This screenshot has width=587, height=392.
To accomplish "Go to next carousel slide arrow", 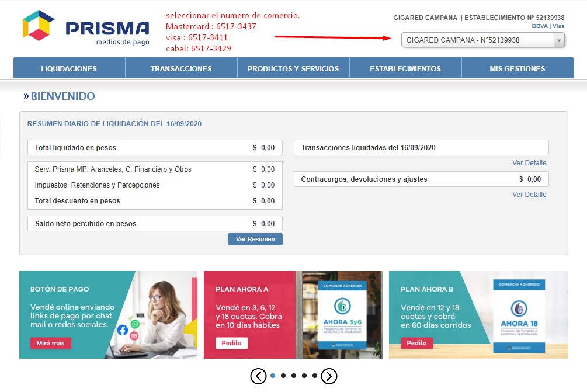I will (x=329, y=376).
